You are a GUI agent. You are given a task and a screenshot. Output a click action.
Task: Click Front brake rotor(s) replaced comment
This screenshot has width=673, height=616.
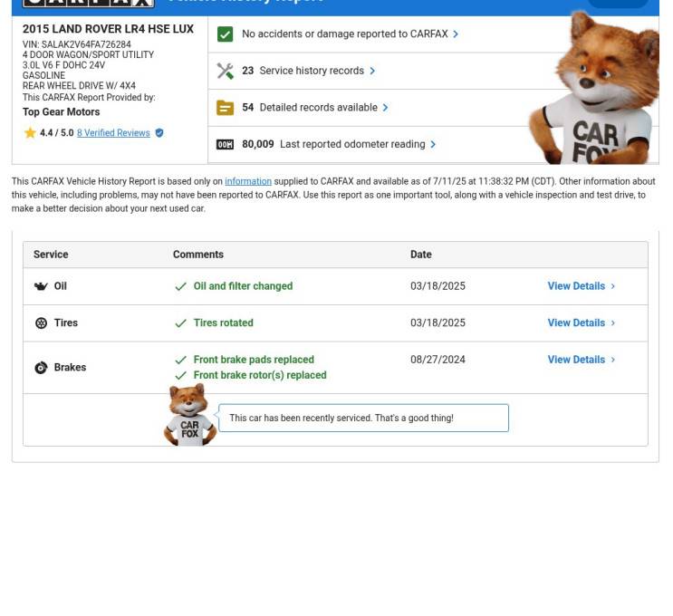(260, 375)
